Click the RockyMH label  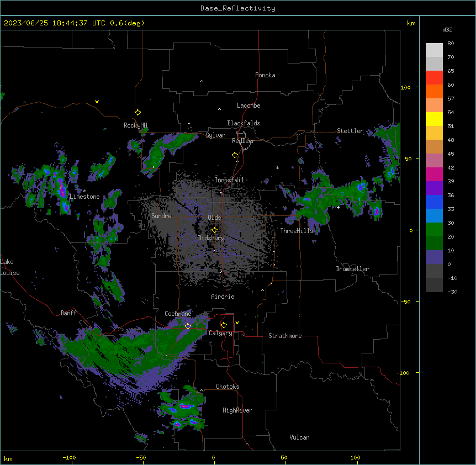[135, 125]
